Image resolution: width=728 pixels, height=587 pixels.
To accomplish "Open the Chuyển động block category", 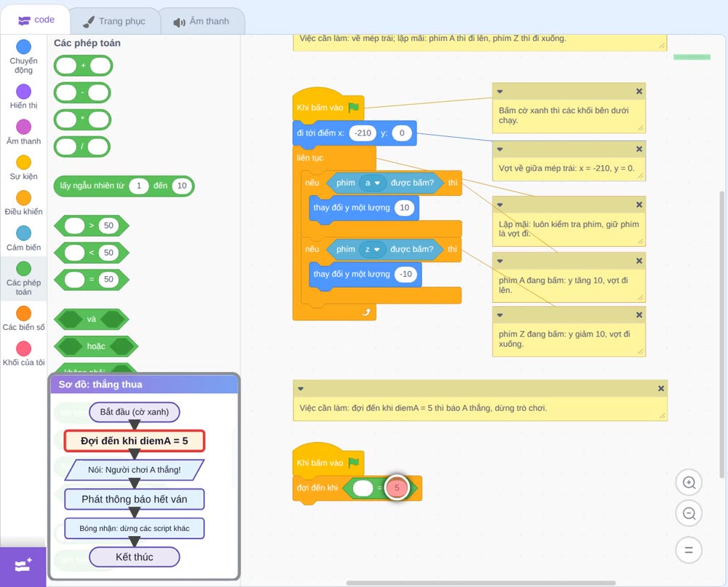I will (x=23, y=56).
